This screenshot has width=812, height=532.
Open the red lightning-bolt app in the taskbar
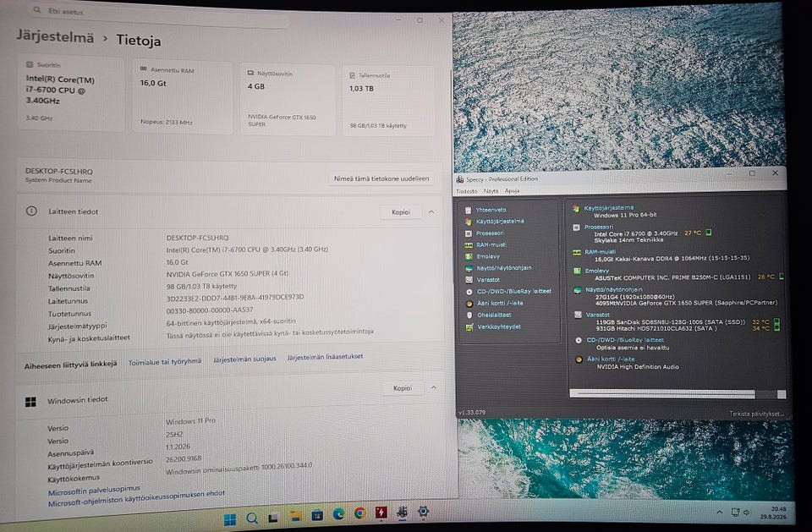381,513
